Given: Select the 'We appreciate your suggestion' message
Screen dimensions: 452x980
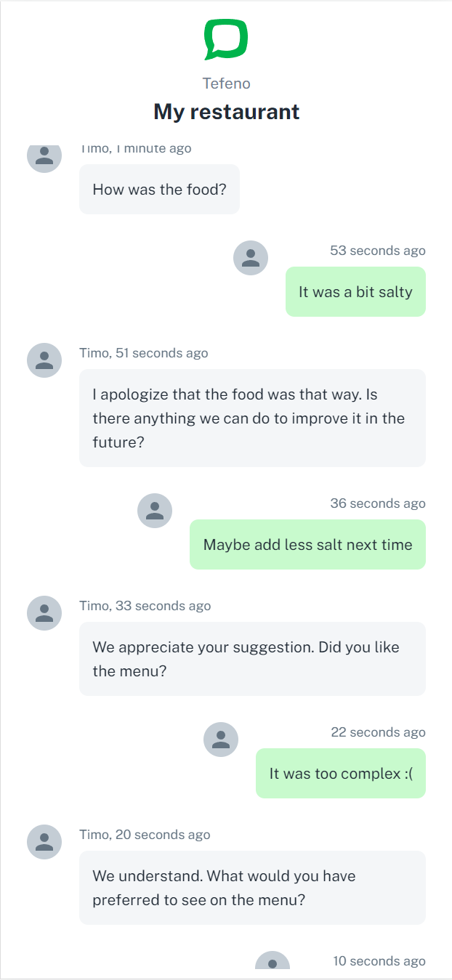Looking at the screenshot, I should pos(252,659).
